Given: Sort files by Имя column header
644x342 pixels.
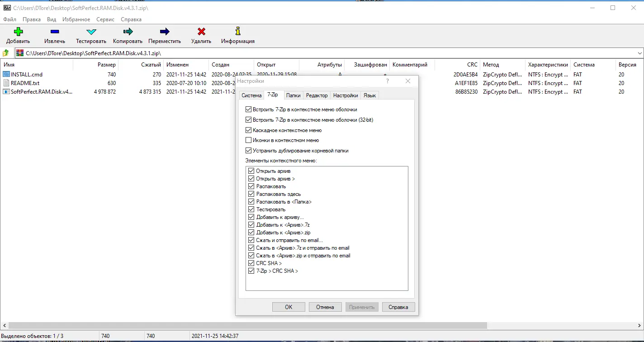Looking at the screenshot, I should 36,65.
